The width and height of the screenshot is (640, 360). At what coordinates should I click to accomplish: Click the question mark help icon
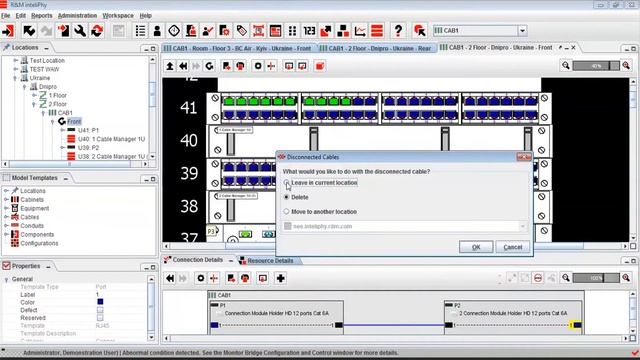click(398, 31)
